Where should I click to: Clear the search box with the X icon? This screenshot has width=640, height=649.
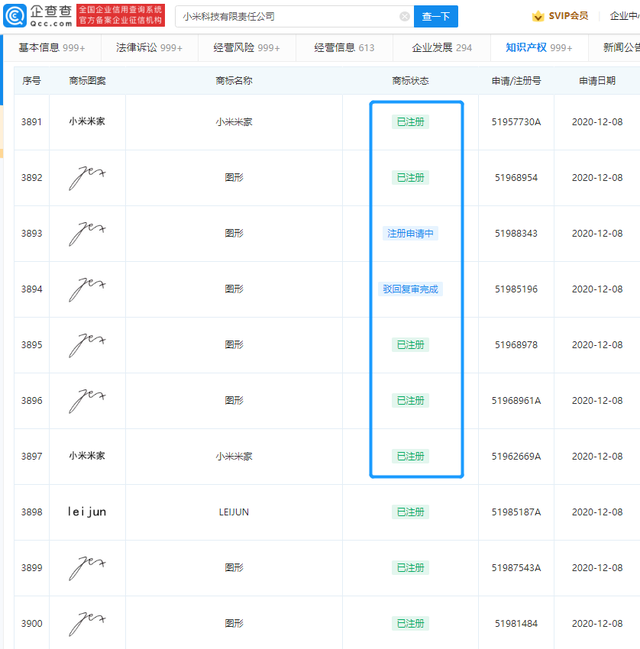click(404, 17)
